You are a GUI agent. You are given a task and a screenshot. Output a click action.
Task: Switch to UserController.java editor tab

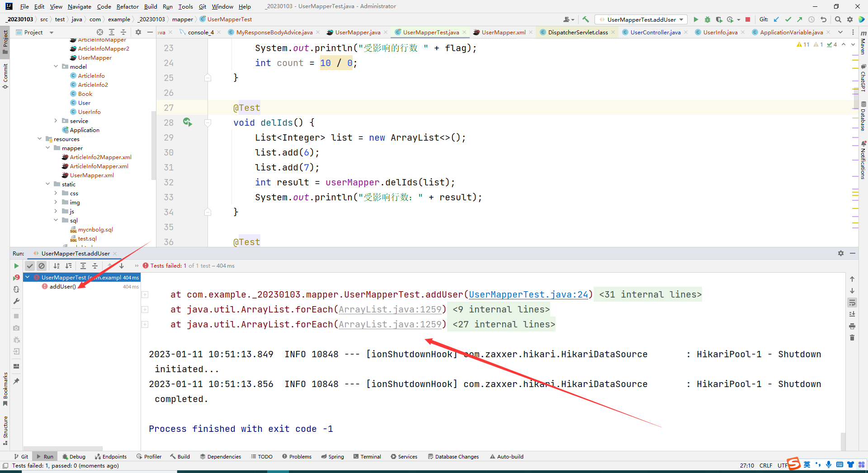coord(655,32)
